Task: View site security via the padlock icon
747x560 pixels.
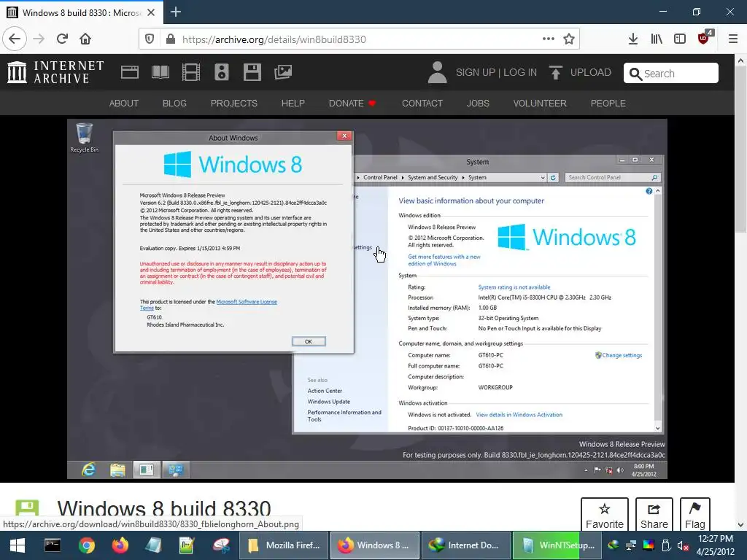Action: pyautogui.click(x=171, y=39)
